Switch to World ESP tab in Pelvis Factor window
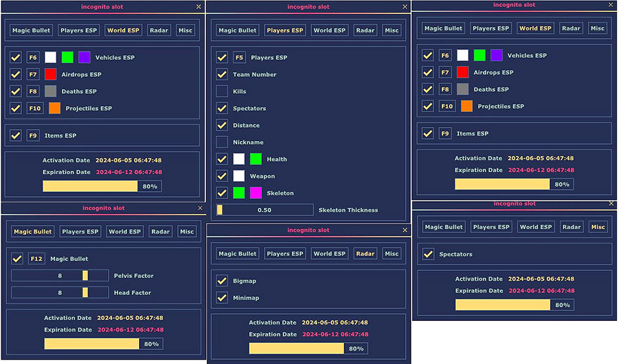Screen dimensions: 619x364 124,231
